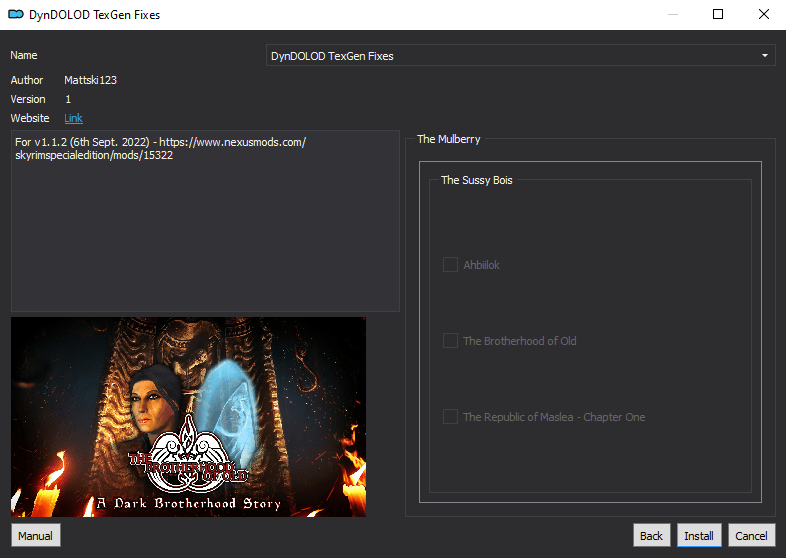Open the Manual install option
The image size is (786, 558).
[x=36, y=535]
